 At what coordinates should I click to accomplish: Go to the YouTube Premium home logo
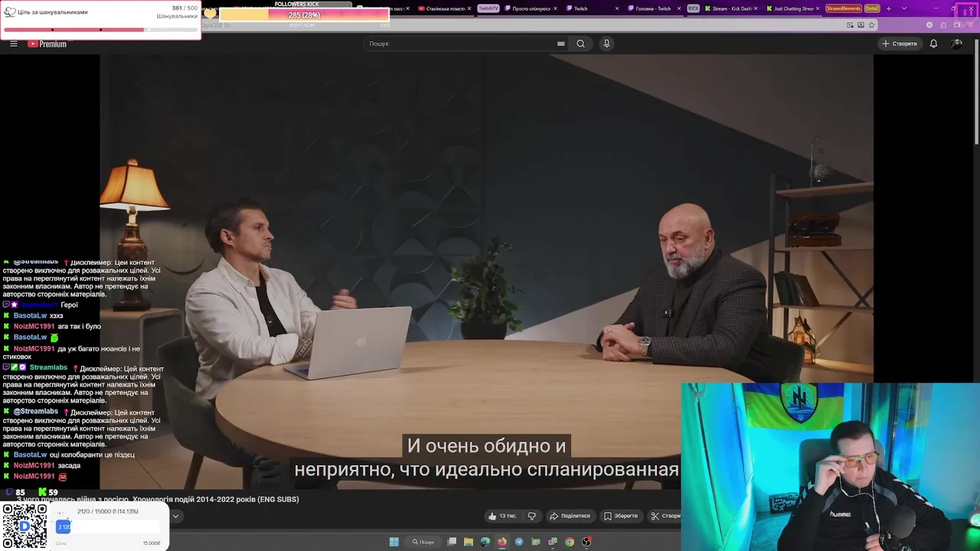(x=47, y=44)
